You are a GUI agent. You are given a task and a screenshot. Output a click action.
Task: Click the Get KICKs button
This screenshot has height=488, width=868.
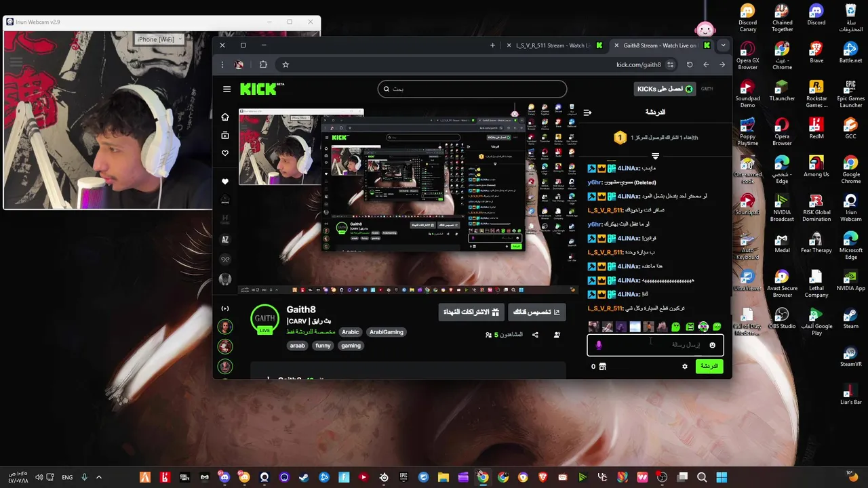(x=665, y=89)
